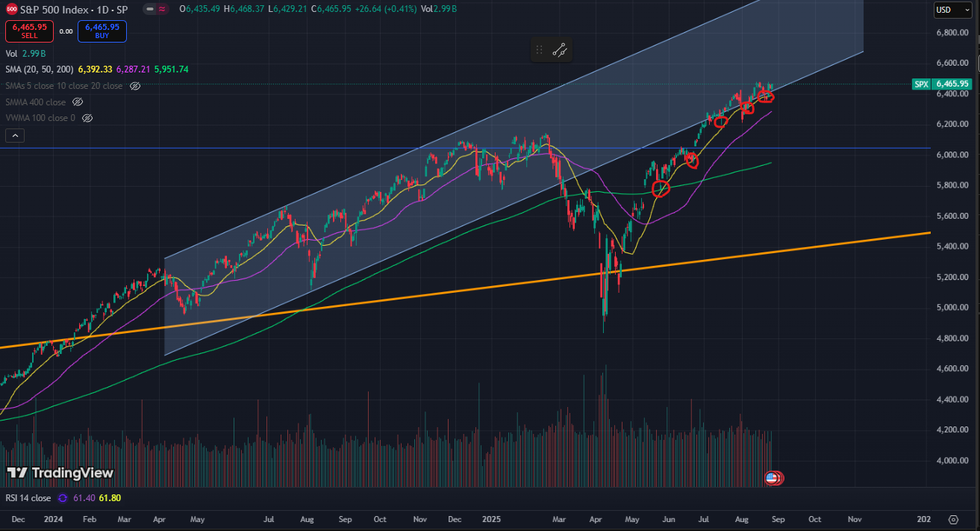Screen dimensions: 980x531
Task: Click the red SELL 6,465.95 button
Action: (x=29, y=31)
